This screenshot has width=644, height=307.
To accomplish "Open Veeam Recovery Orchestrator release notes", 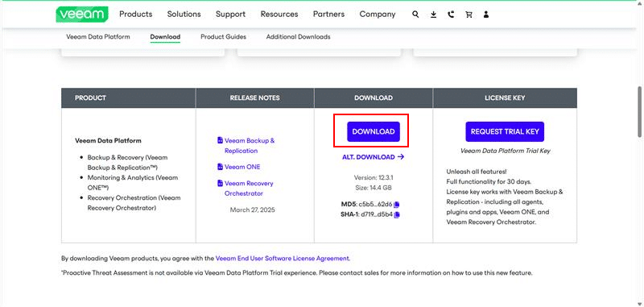I will coord(249,189).
